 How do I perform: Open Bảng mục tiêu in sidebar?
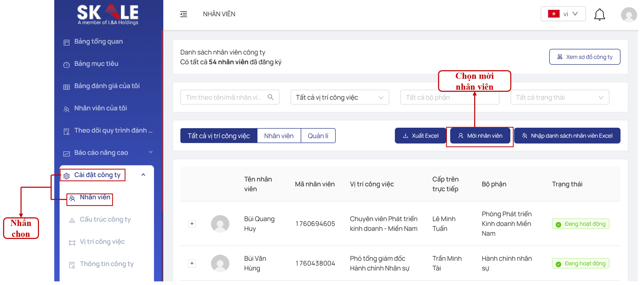96,64
